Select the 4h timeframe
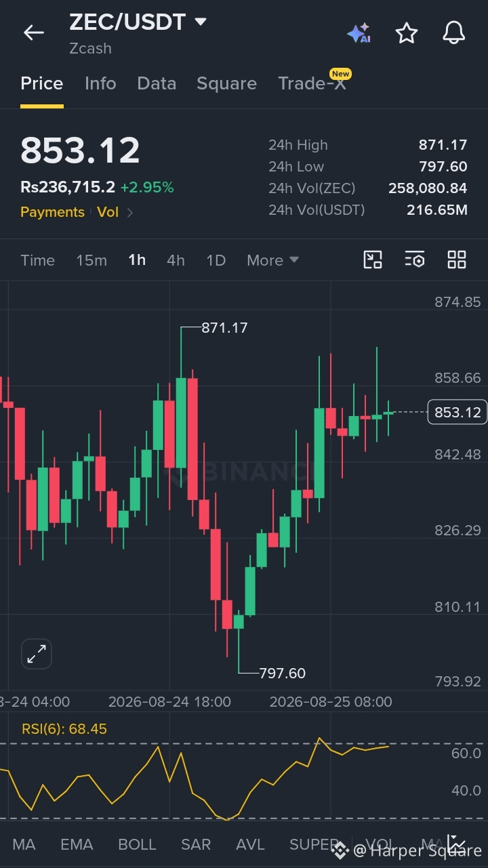The height and width of the screenshot is (868, 488). pos(176,260)
